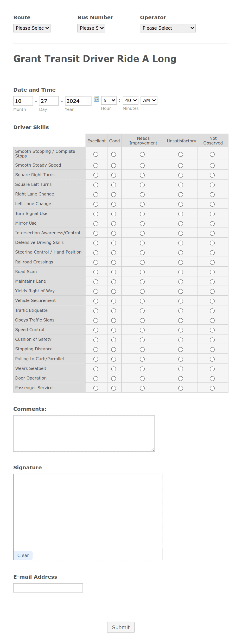Image resolution: width=242 pixels, height=644 pixels.
Task: Click the Month input field
Action: [x=23, y=101]
